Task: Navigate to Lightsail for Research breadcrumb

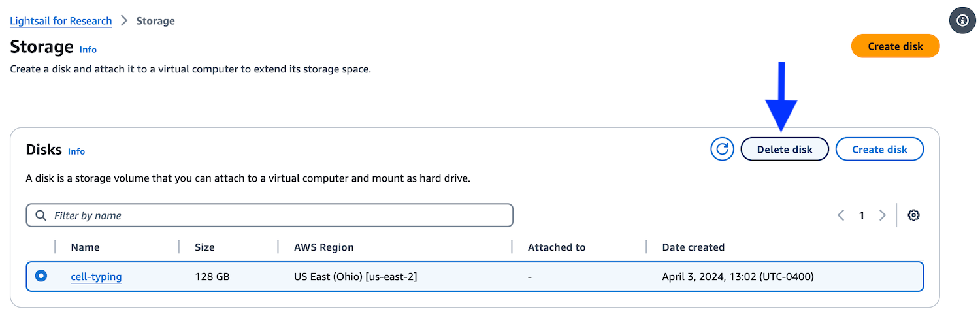Action: click(x=61, y=21)
